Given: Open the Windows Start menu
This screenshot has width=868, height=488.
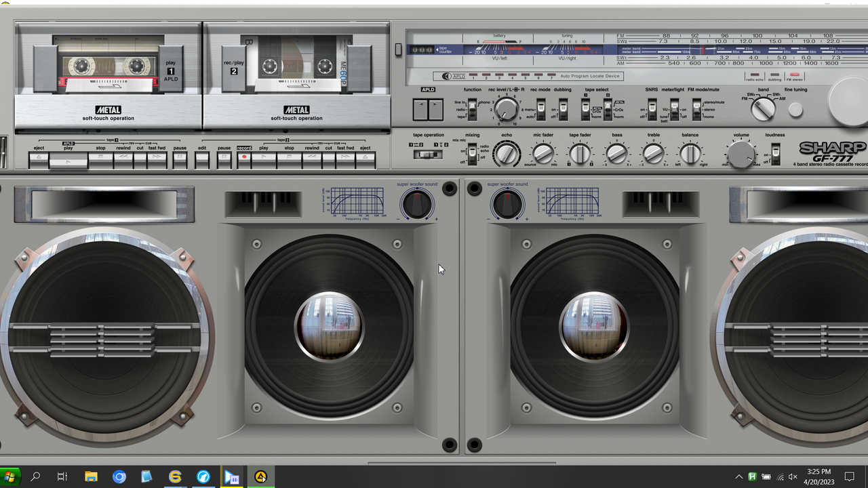Looking at the screenshot, I should (x=9, y=476).
